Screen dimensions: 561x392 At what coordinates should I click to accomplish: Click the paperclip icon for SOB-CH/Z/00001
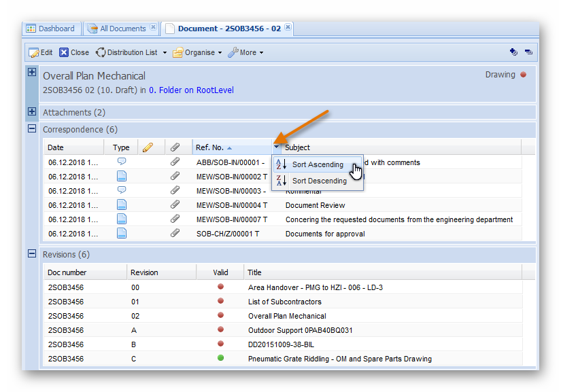(x=175, y=233)
